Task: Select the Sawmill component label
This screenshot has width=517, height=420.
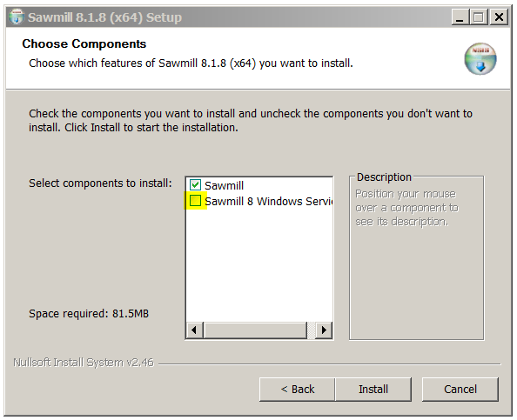Action: click(224, 185)
